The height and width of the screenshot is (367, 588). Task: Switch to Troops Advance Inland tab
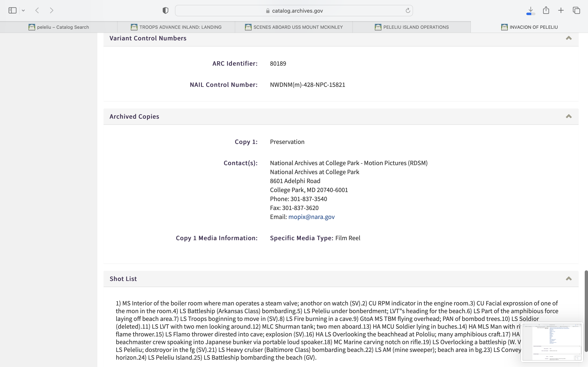176,27
